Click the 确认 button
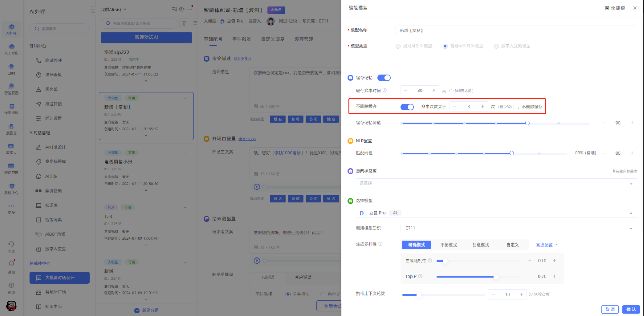Viewport: 644px width, 316px height. tap(631, 309)
